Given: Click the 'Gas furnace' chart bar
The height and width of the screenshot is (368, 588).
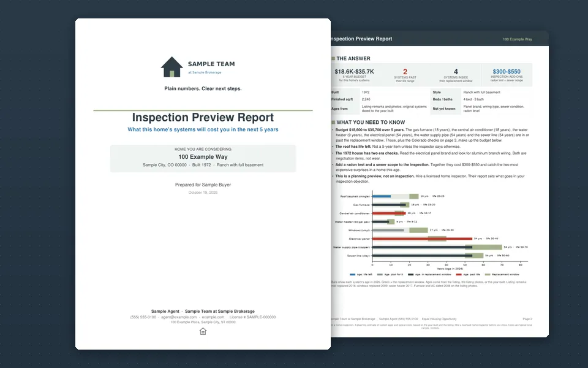Looking at the screenshot, I should [389, 205].
